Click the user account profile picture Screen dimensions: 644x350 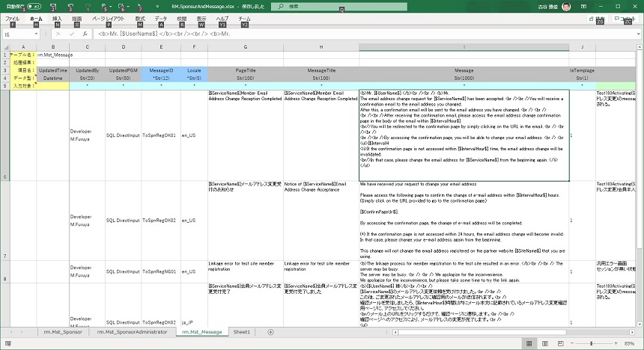click(x=566, y=7)
